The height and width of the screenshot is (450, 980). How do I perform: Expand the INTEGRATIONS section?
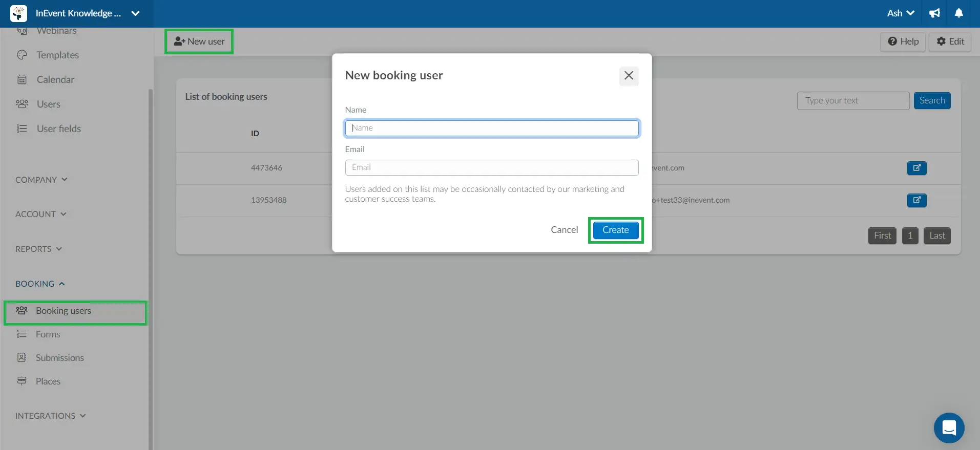(x=51, y=416)
